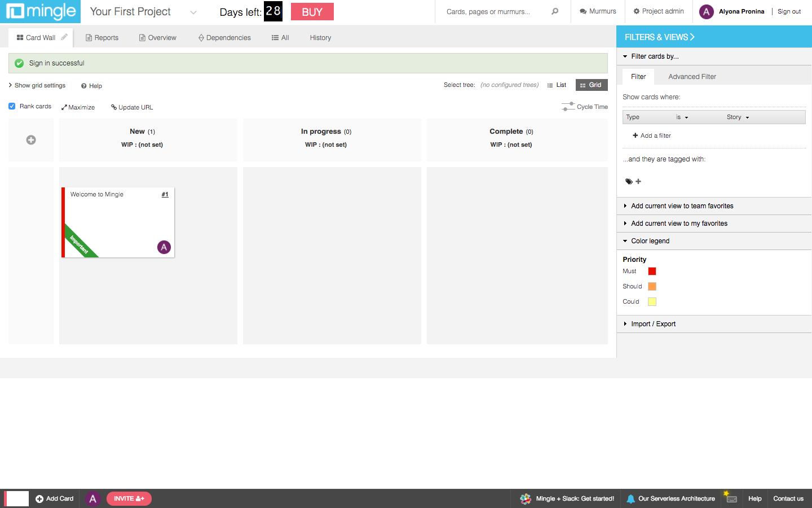Viewport: 812px width, 508px height.
Task: Click Help in the bottom bar
Action: pos(755,498)
